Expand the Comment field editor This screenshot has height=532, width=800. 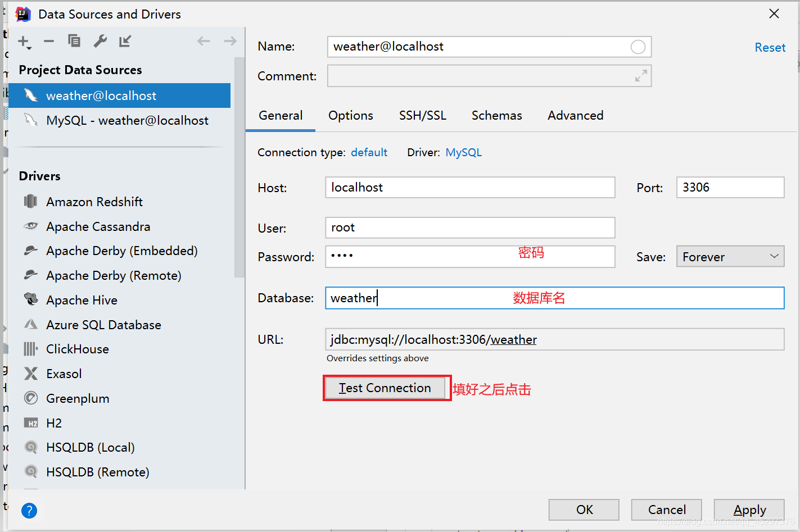coord(641,76)
